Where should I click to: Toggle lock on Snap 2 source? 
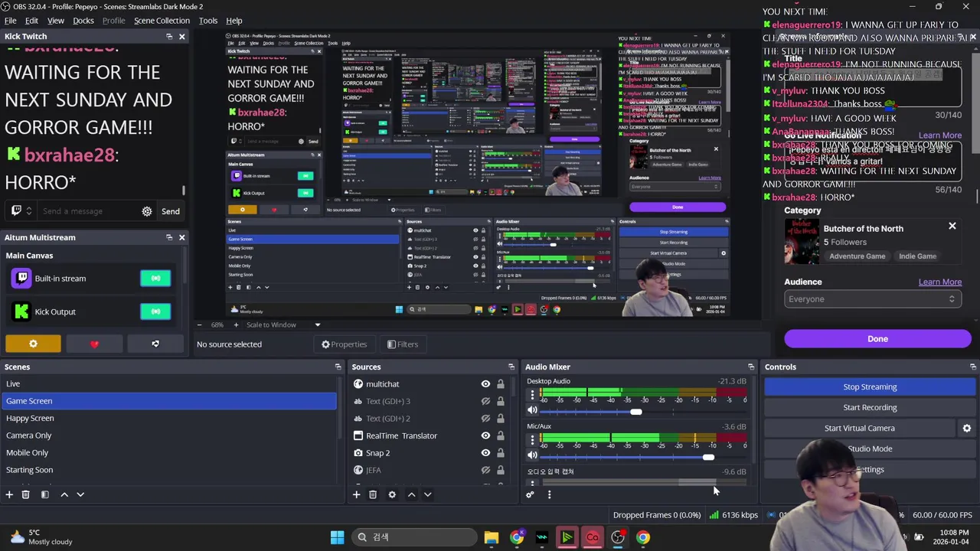coord(501,453)
